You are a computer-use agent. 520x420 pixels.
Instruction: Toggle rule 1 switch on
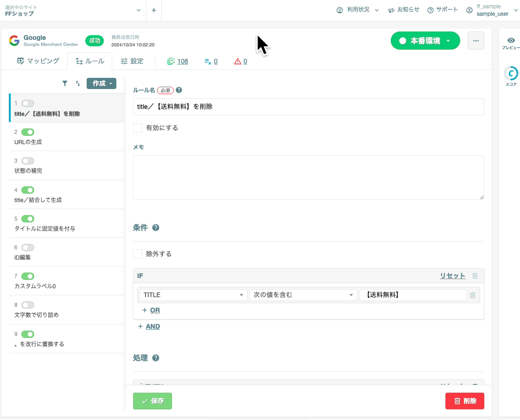tap(28, 103)
